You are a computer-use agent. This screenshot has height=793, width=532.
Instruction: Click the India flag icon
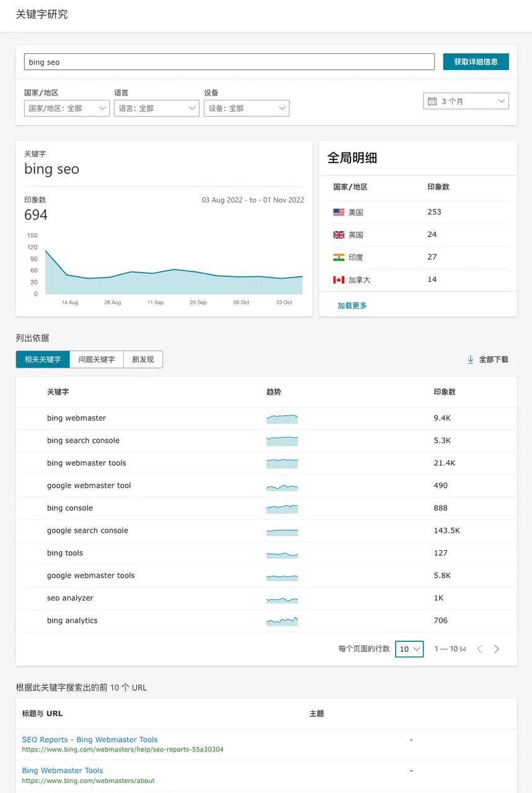[339, 257]
